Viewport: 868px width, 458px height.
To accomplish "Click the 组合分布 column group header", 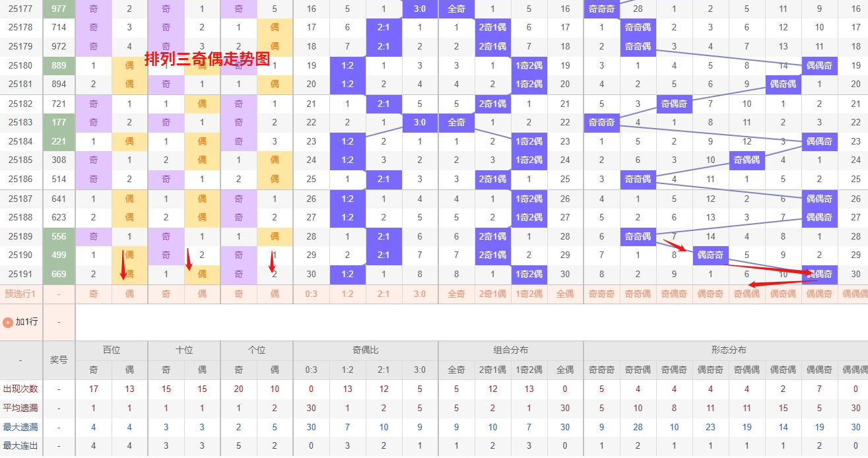I will click(x=511, y=350).
